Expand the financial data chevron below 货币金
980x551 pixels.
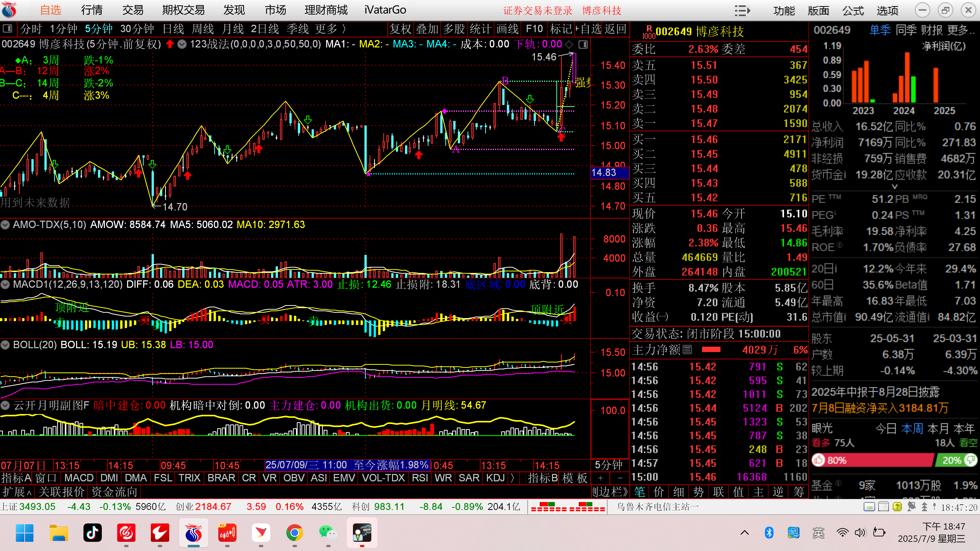895,187
